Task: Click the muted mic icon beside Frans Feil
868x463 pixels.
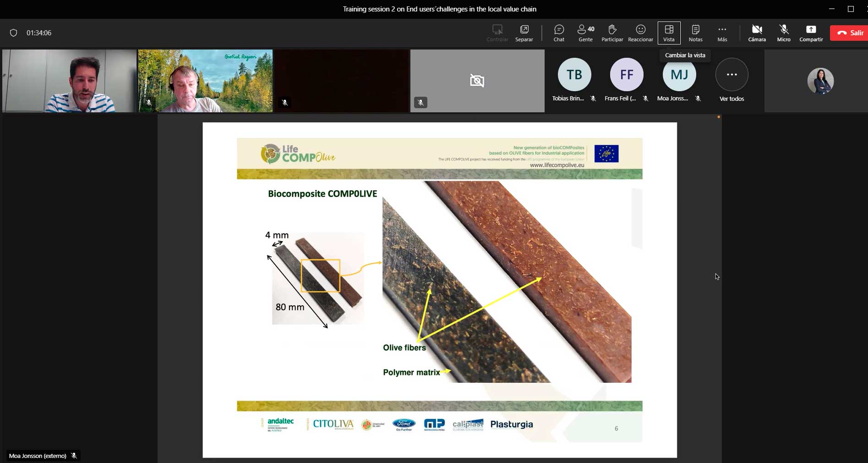Action: pos(645,99)
